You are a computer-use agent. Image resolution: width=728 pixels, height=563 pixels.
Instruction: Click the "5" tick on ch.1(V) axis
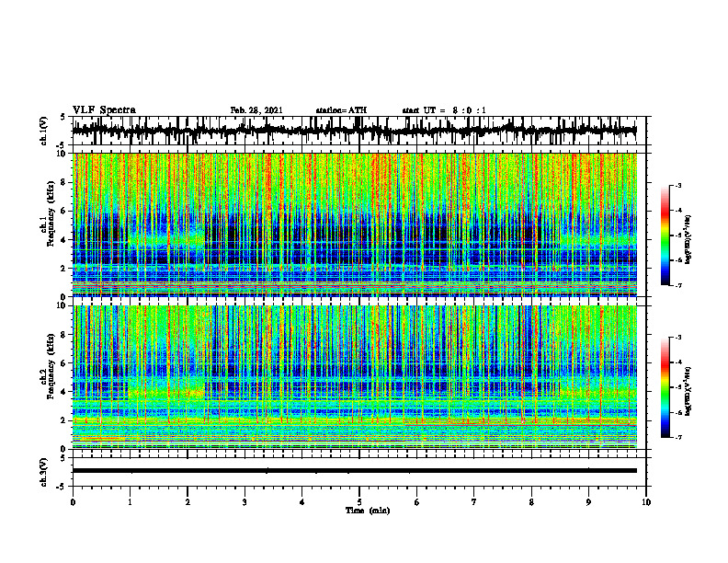tap(63, 118)
